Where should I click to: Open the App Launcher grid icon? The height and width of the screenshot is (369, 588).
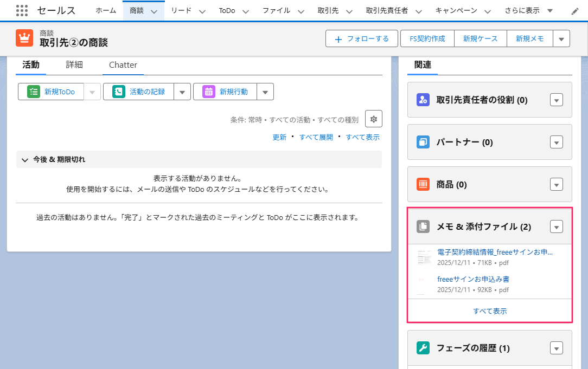(22, 10)
